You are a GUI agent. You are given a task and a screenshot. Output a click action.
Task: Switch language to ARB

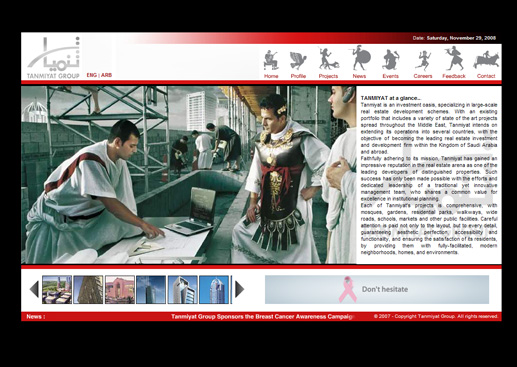point(107,75)
